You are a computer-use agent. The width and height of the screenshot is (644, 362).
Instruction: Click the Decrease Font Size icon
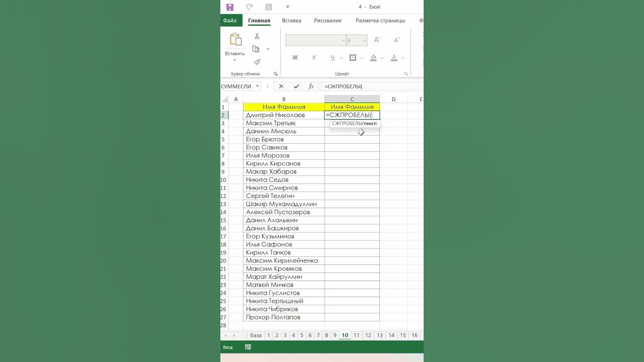coord(396,40)
